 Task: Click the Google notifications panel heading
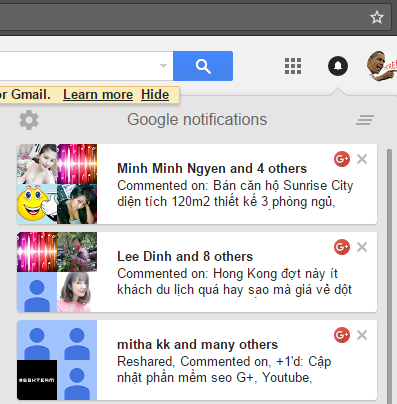[197, 120]
